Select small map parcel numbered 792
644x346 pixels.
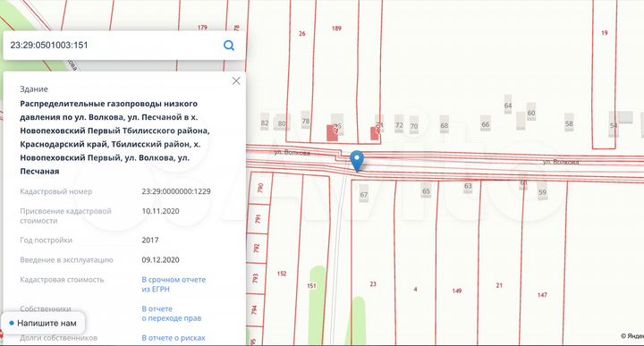coord(257,249)
